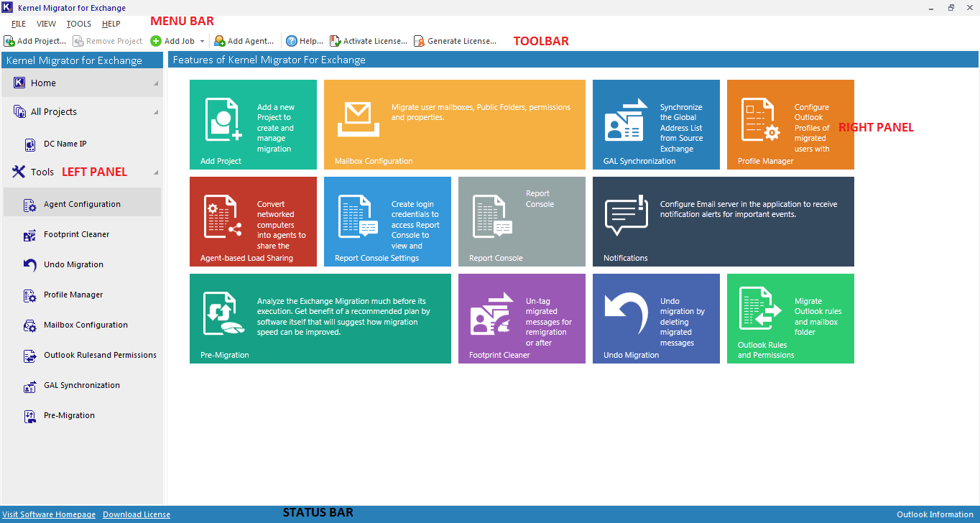Select Footprint Cleaner text in Tools list
This screenshot has width=980, height=523.
tap(76, 234)
